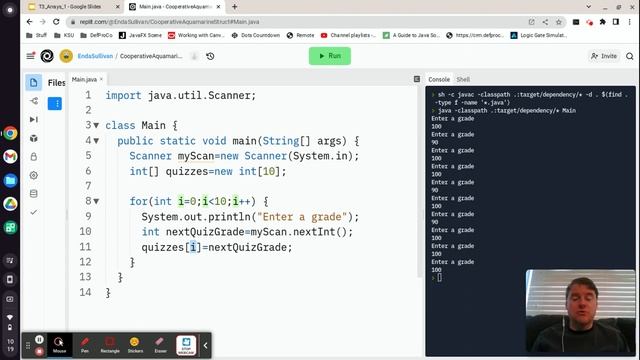Open the Logic Gate Simulat... bookmark
The image size is (640, 360).
(538, 36)
